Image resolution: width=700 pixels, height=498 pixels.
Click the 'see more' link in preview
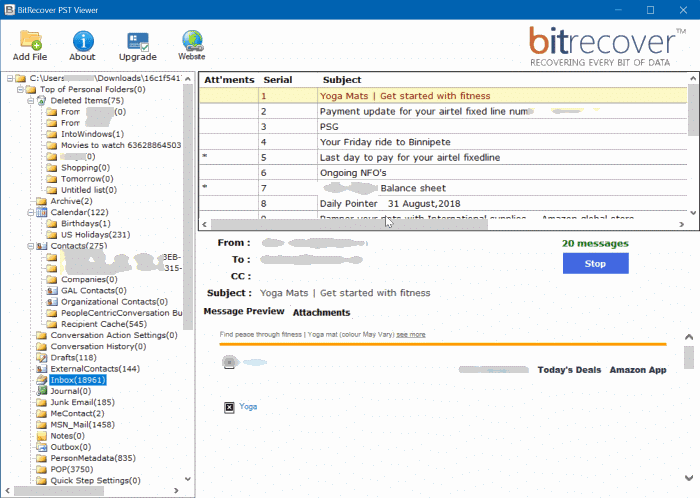pos(410,335)
